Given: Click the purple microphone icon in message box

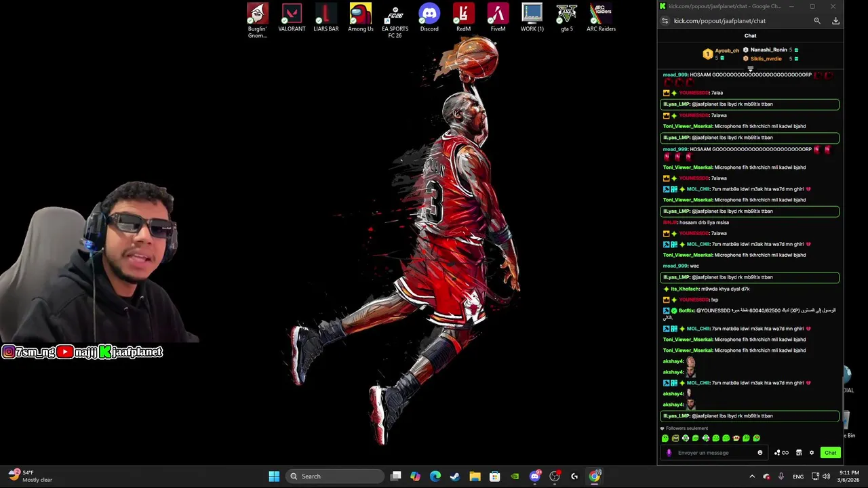Looking at the screenshot, I should [x=669, y=453].
